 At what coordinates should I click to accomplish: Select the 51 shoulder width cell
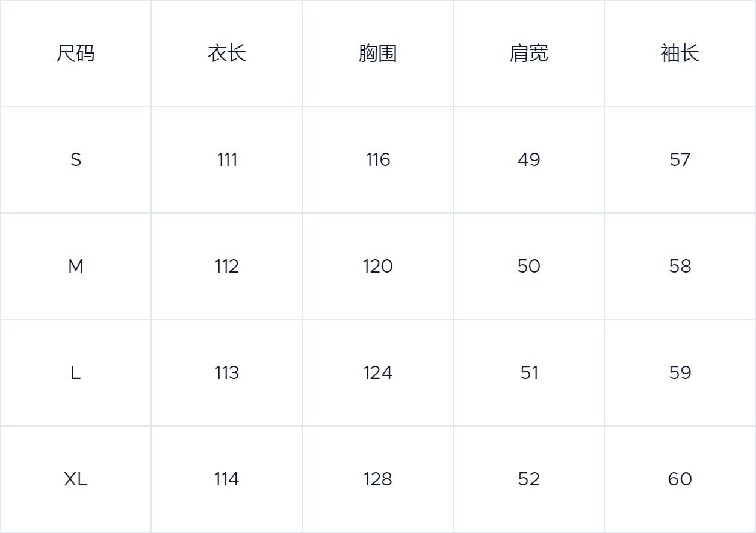click(x=529, y=373)
